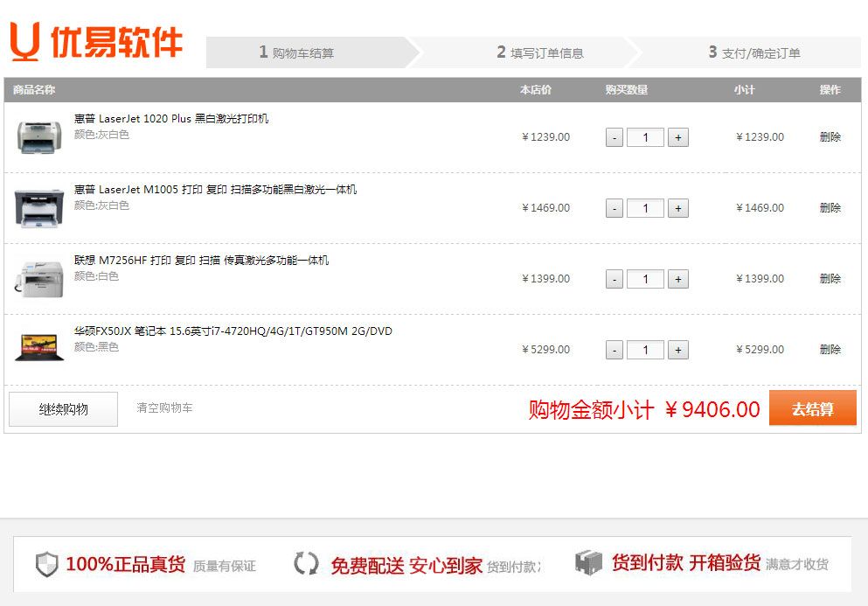Open the 惠普 LaserJet 1020 Plus product thumbnail
The width and height of the screenshot is (868, 606).
point(38,136)
